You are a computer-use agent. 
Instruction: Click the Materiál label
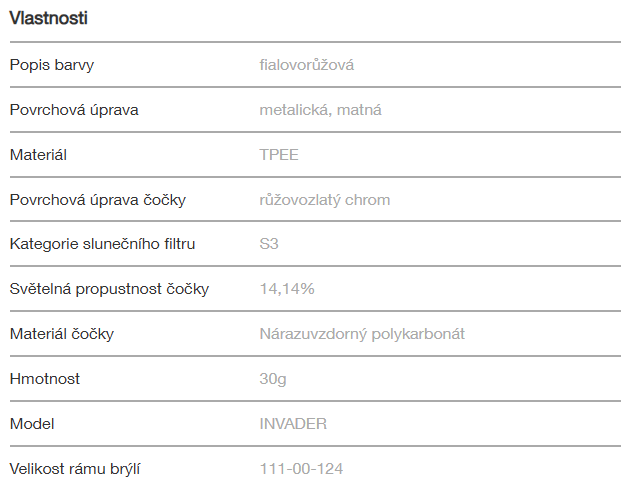click(38, 155)
